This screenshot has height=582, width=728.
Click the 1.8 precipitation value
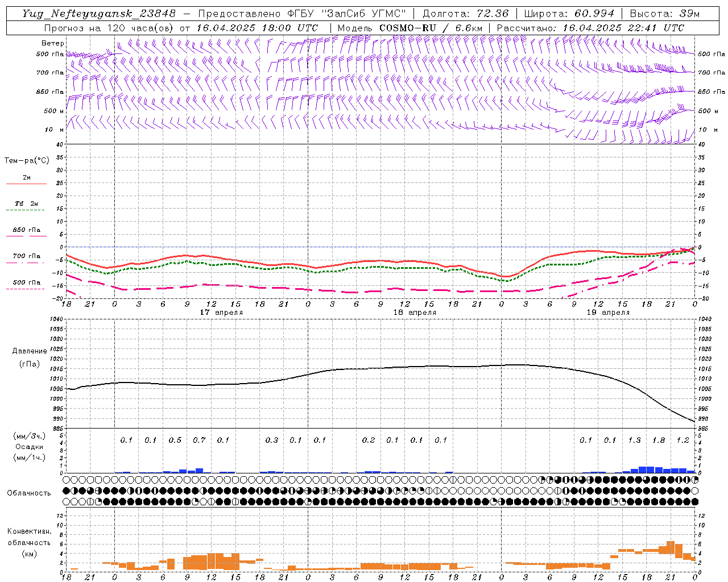click(659, 440)
